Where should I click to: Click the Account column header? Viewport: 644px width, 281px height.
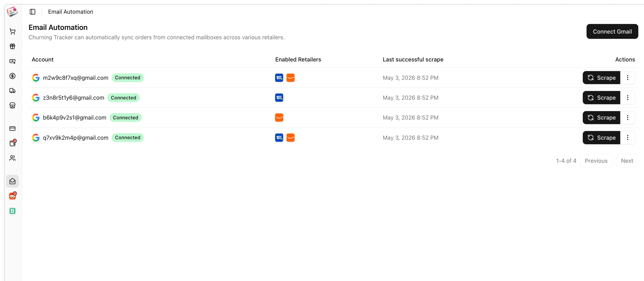[x=42, y=60]
